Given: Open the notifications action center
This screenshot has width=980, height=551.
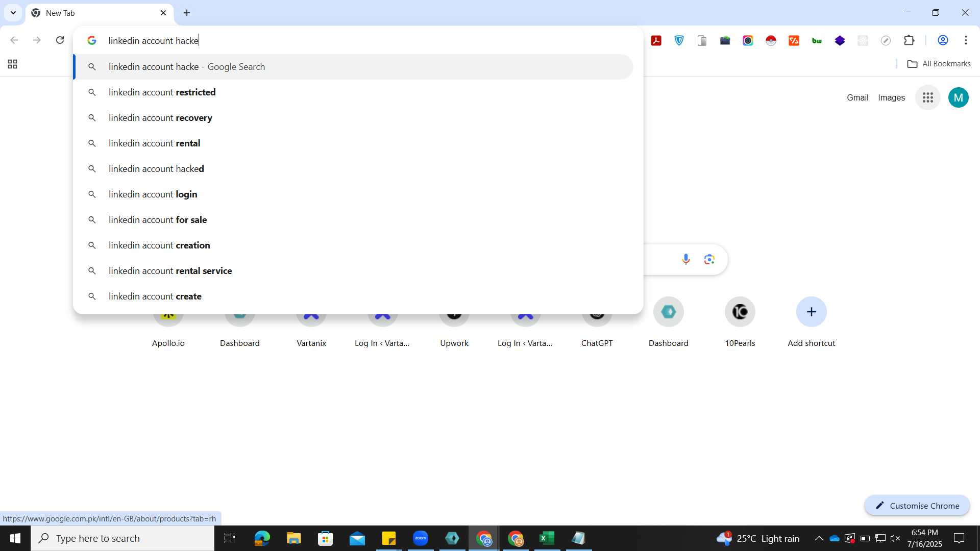Looking at the screenshot, I should coord(959,538).
